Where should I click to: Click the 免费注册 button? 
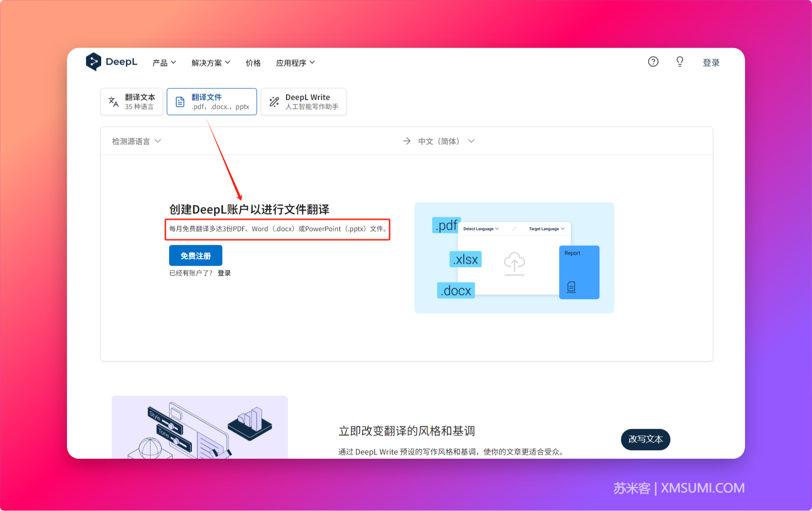point(196,256)
